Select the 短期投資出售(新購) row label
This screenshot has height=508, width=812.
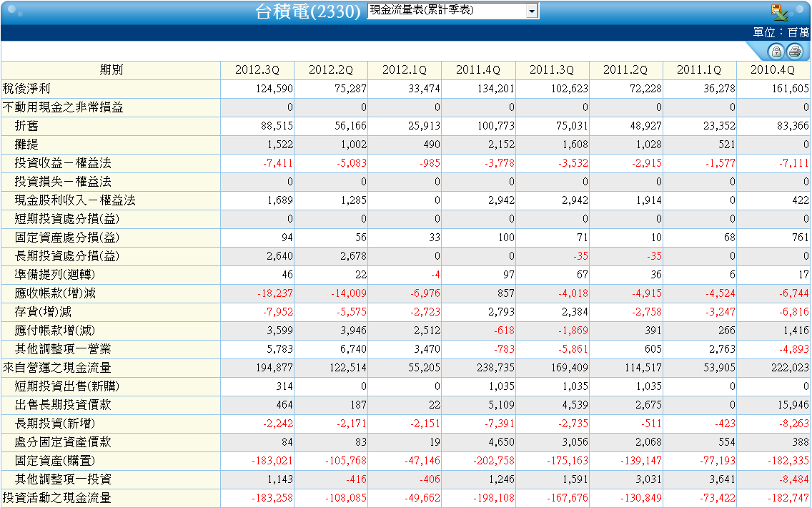(66, 386)
